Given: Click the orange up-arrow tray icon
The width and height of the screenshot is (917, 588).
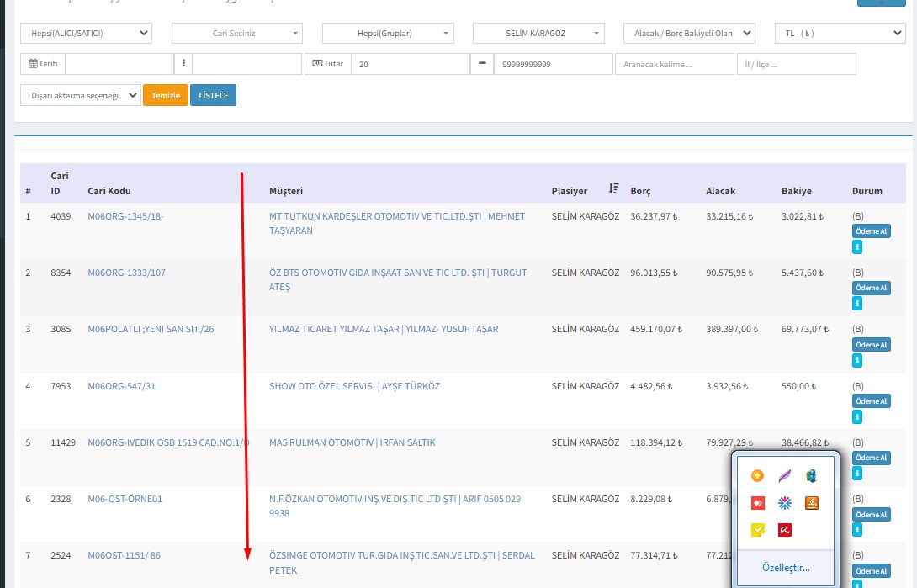Looking at the screenshot, I should point(758,476).
